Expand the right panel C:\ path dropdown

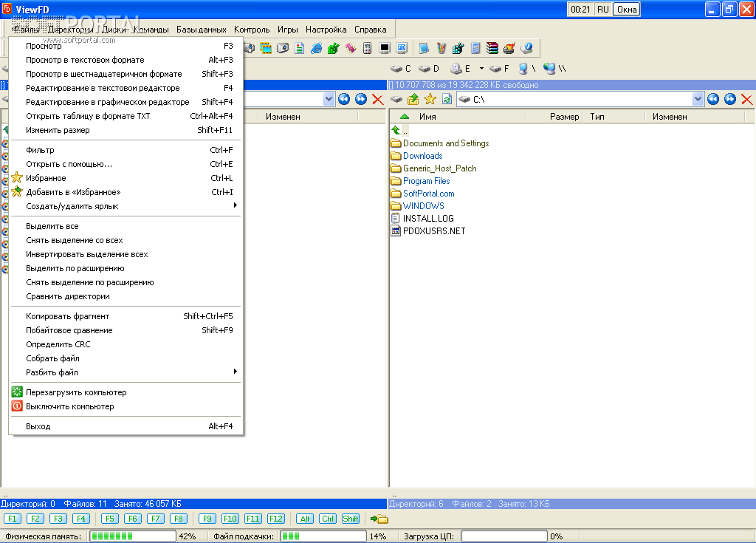pos(698,100)
